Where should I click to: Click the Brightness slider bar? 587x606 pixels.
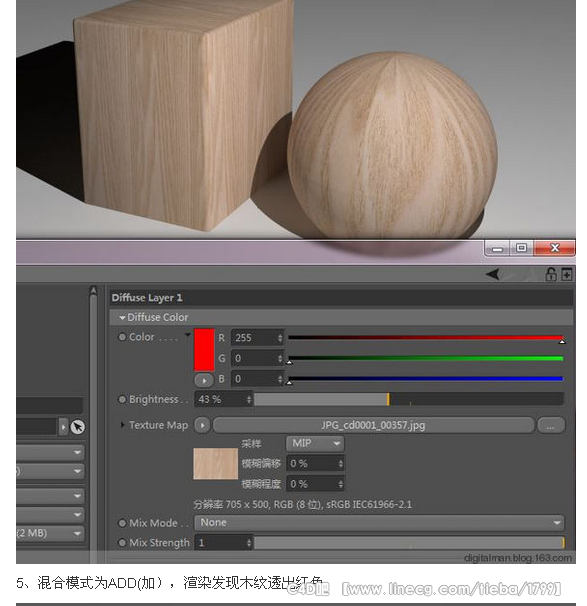coord(408,399)
